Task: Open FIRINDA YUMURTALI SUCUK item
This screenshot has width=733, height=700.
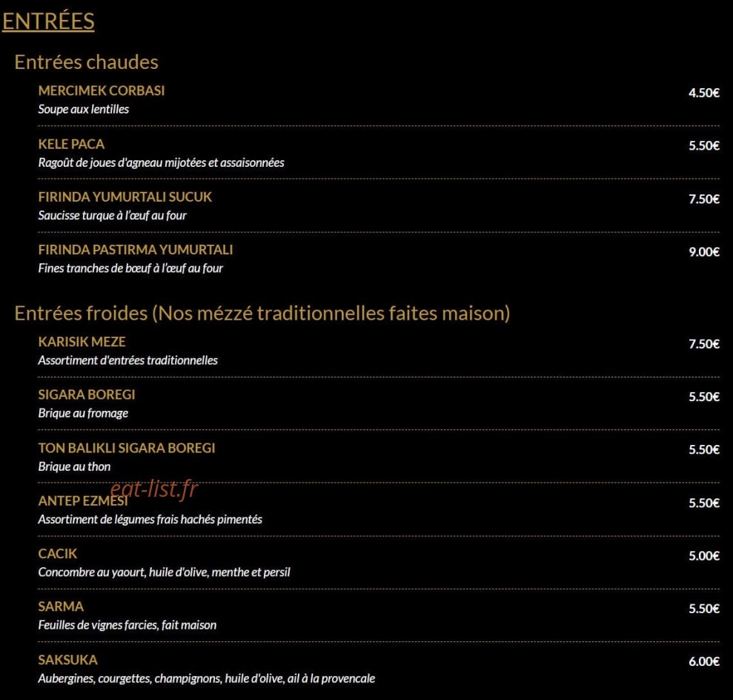Action: point(125,197)
